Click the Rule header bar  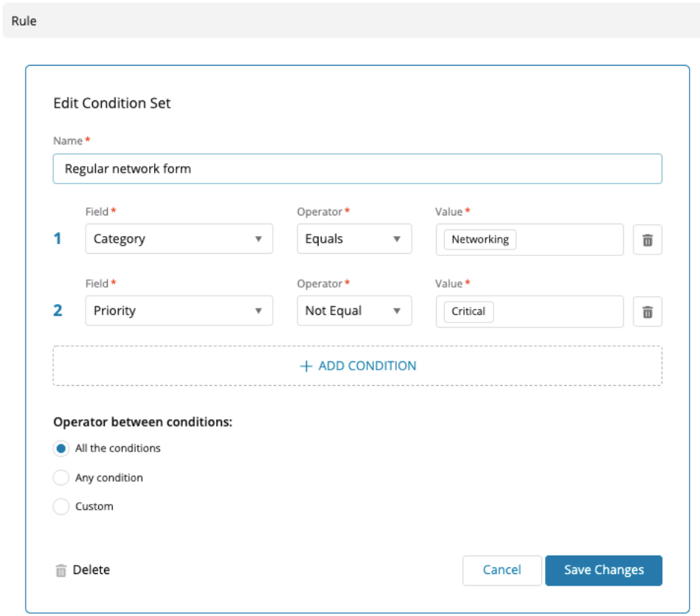pos(350,21)
